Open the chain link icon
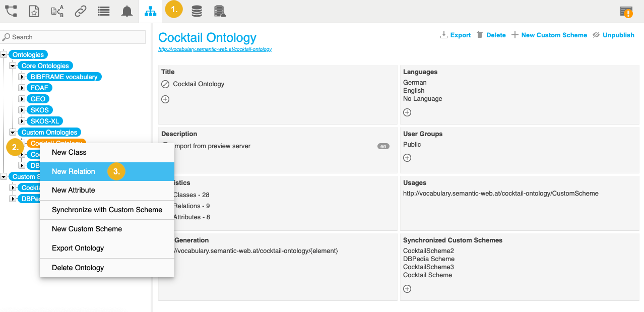 pos(80,11)
